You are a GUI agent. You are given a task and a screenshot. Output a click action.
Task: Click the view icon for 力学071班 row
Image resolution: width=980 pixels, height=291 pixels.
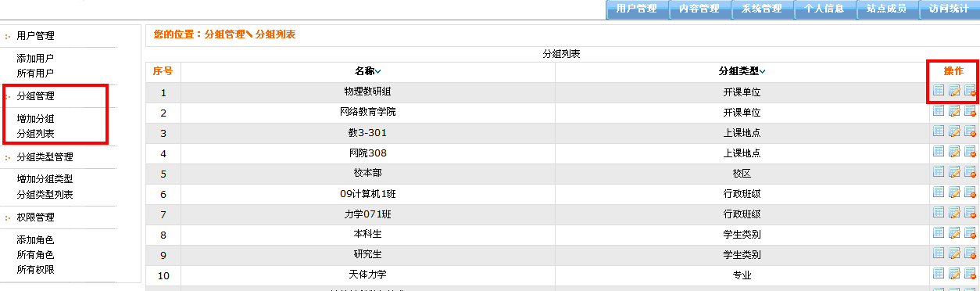[939, 213]
